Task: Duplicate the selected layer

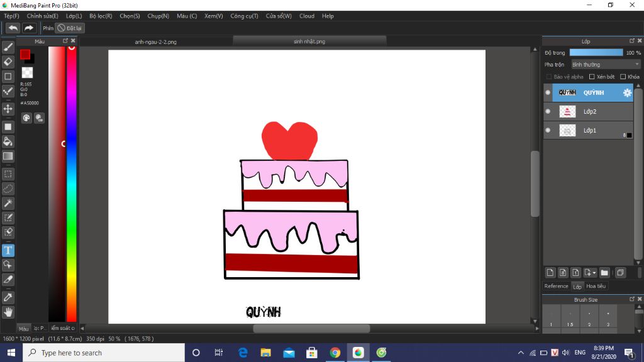Action: tap(620, 273)
